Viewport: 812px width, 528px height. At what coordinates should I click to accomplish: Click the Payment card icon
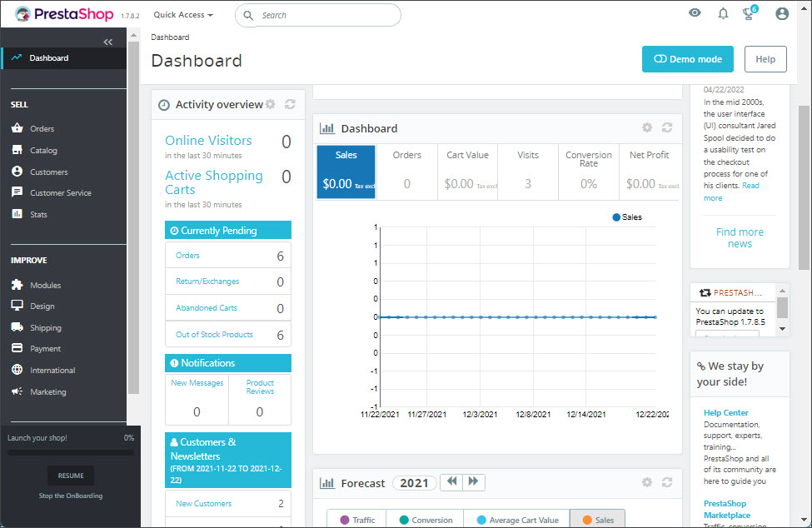[17, 348]
